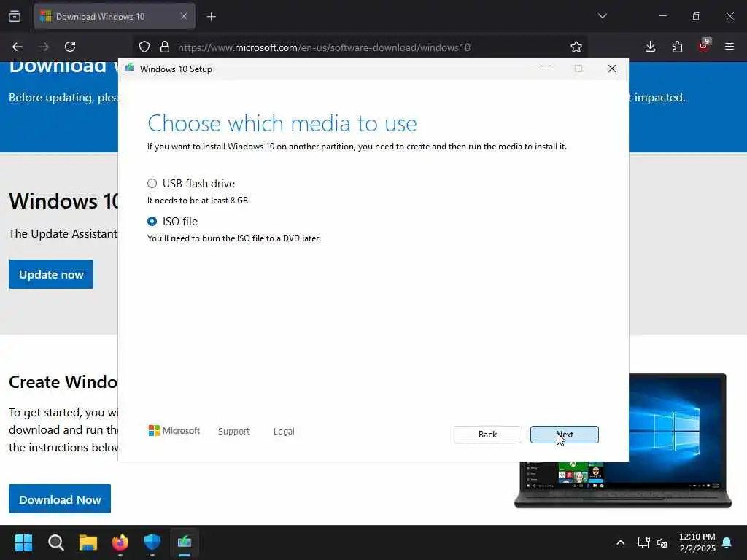747x560 pixels.
Task: Click Download Now on the Microsoft page
Action: [60, 499]
